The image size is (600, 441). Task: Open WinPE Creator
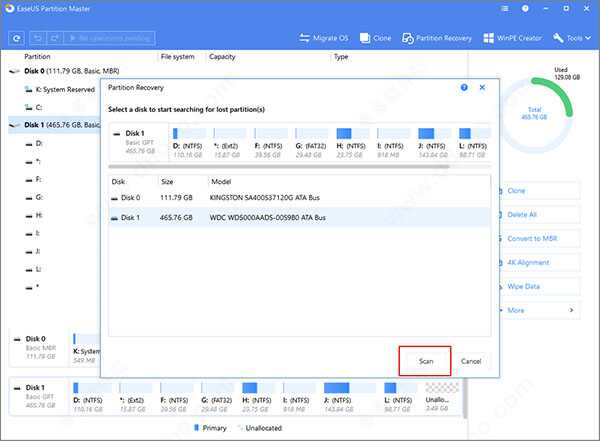point(513,38)
